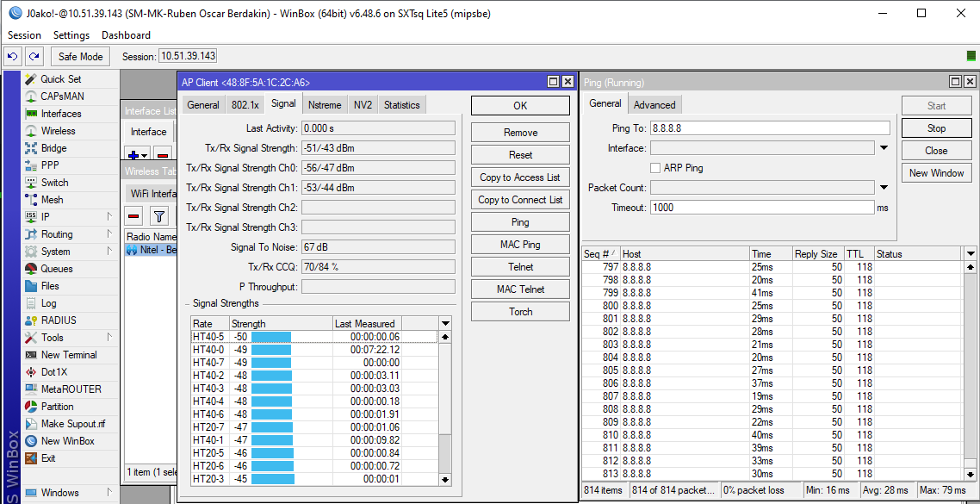Open the Settings menu
980x504 pixels.
pos(71,35)
